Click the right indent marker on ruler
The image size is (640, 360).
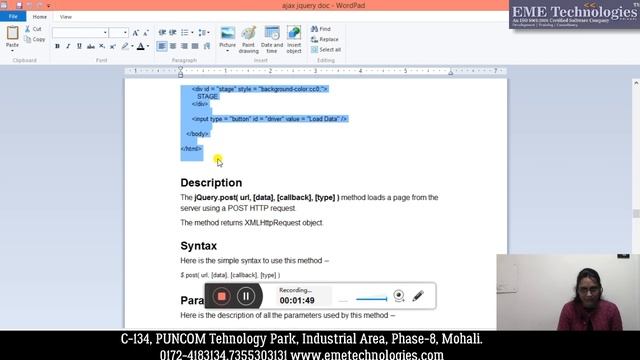pyautogui.click(x=451, y=72)
